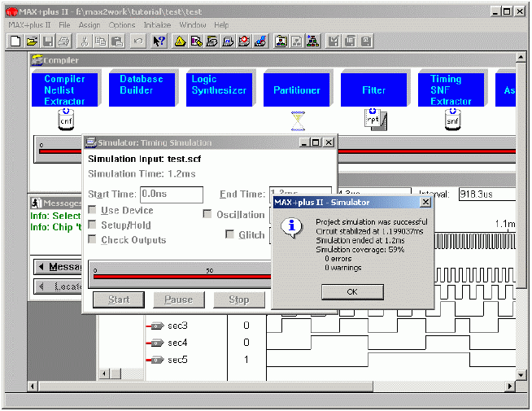Open the Window menu
The height and width of the screenshot is (411, 532).
193,25
